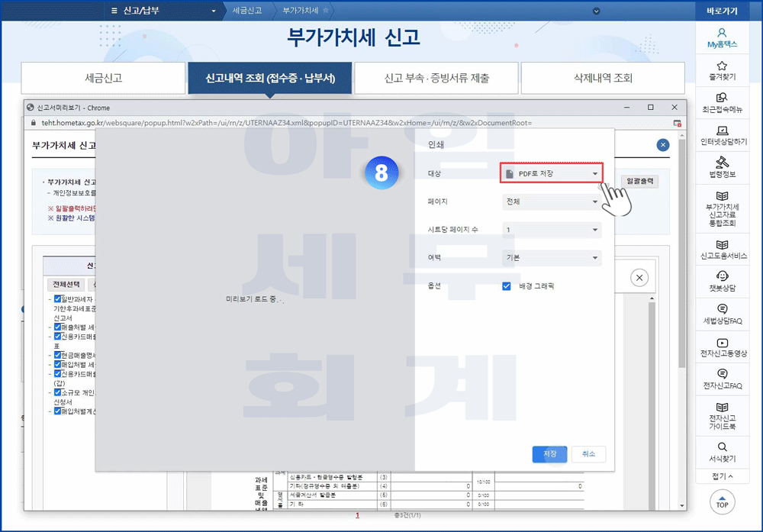Open 인터넷상담하기 sidebar icon
763x532 pixels.
click(722, 135)
